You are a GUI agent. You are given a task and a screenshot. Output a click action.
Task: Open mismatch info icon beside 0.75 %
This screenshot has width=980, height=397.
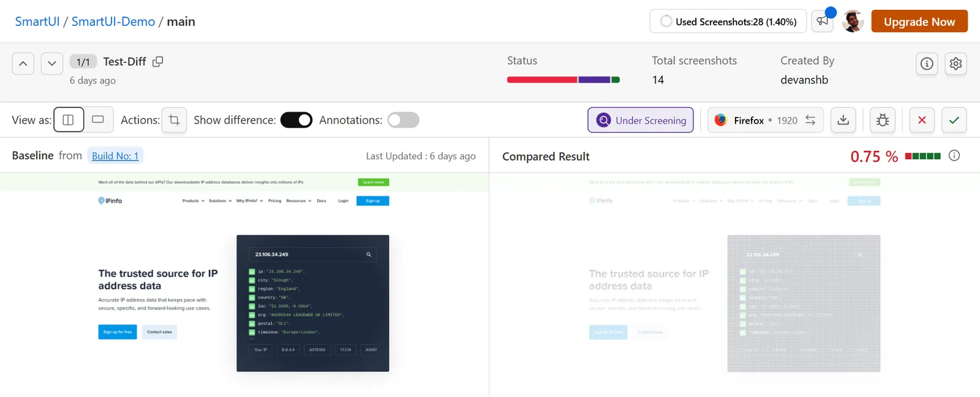pyautogui.click(x=954, y=156)
